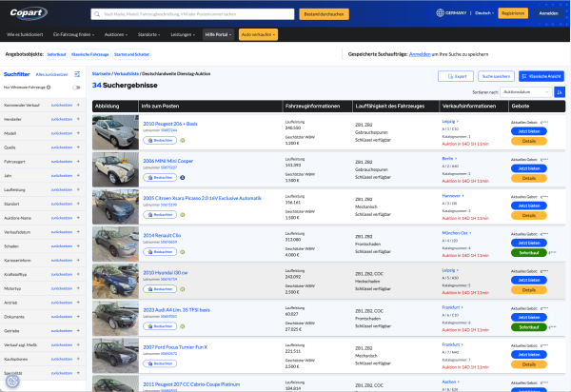The height and width of the screenshot is (392, 571).
Task: Open the Auktionen menu
Action: click(x=116, y=34)
